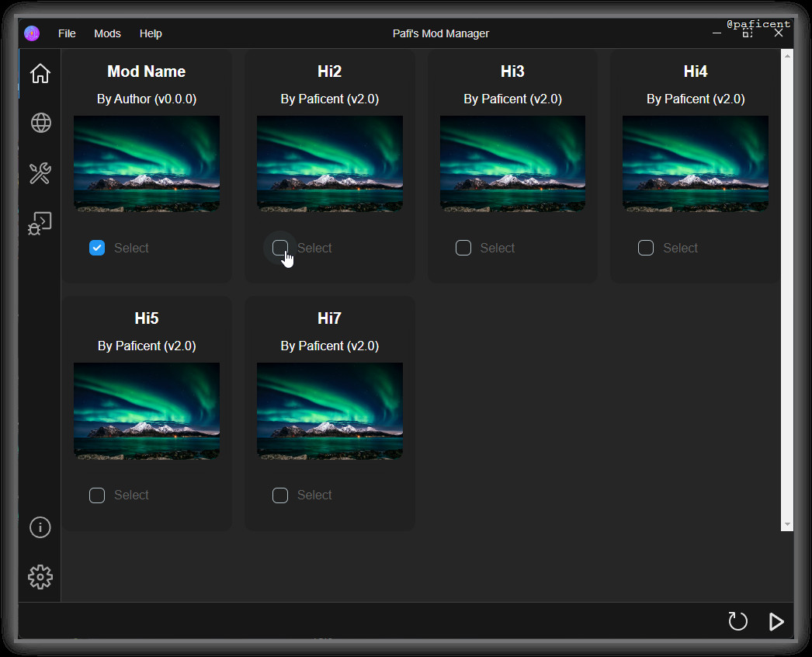The height and width of the screenshot is (657, 812).
Task: Check the Select box for Hi7
Action: click(280, 495)
